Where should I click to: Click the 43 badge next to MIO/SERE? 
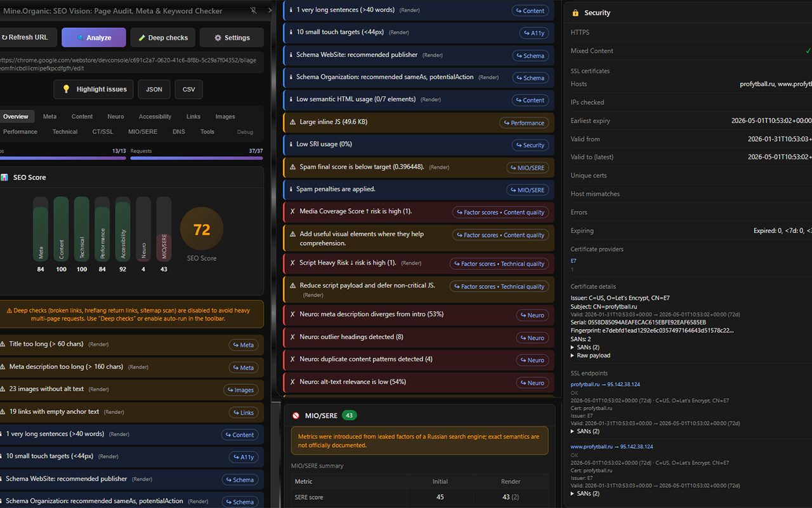click(x=350, y=415)
